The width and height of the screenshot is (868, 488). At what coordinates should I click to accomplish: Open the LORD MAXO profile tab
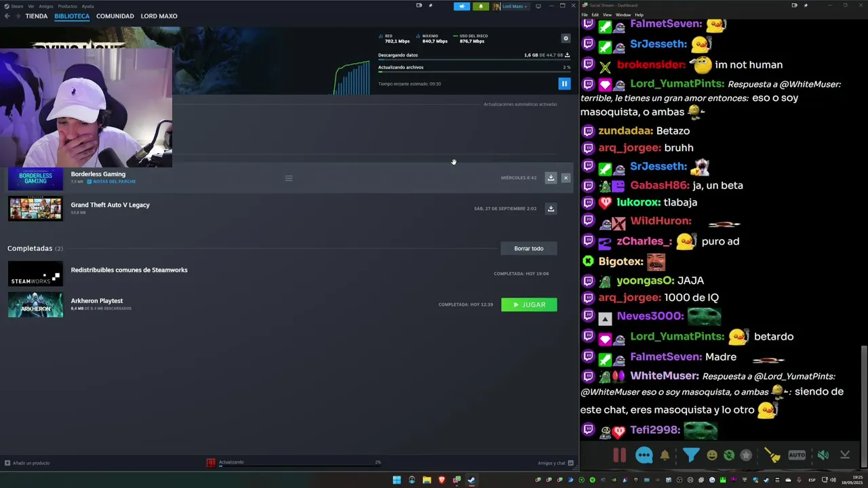pos(159,16)
